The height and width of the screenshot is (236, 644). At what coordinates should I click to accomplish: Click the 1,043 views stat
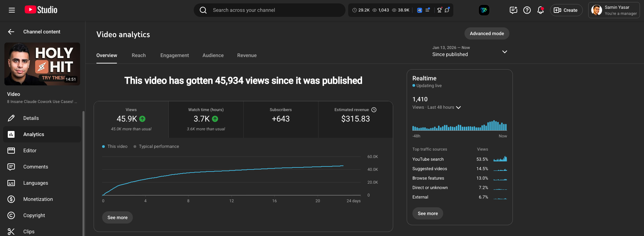(x=381, y=10)
